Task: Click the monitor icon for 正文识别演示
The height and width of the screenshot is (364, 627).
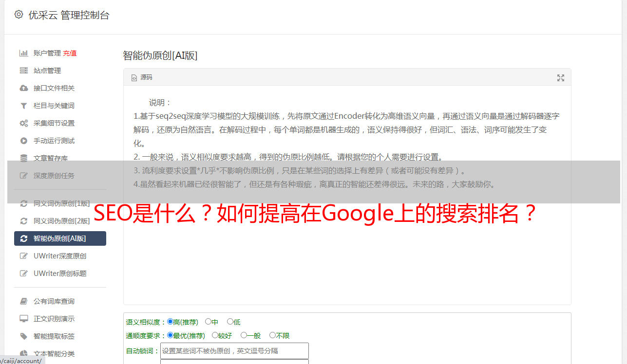Action: [x=23, y=319]
